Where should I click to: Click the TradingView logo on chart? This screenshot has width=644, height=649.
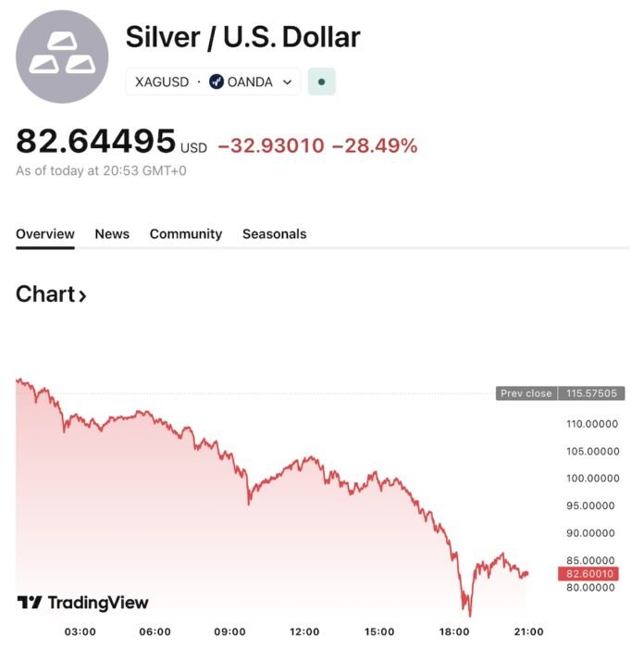click(x=82, y=603)
